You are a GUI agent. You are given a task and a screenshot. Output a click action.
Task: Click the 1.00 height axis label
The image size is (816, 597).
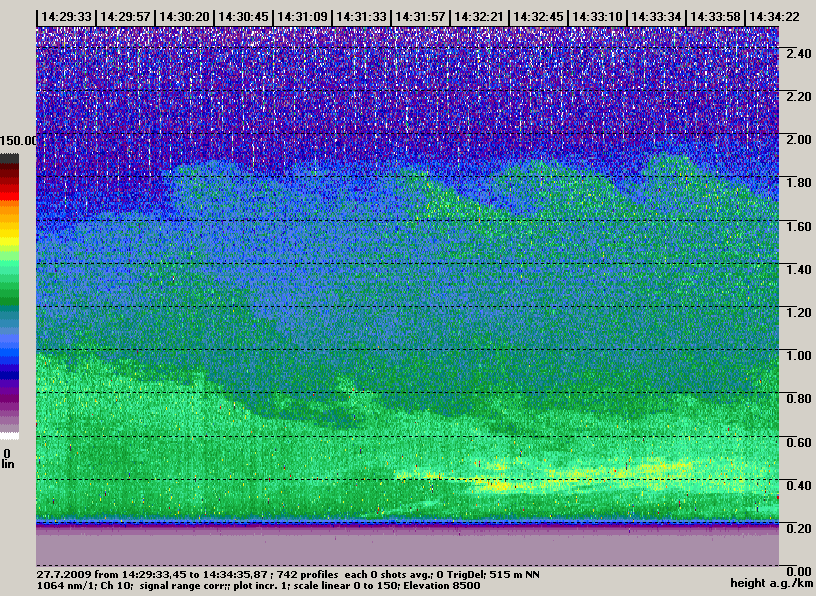click(798, 356)
